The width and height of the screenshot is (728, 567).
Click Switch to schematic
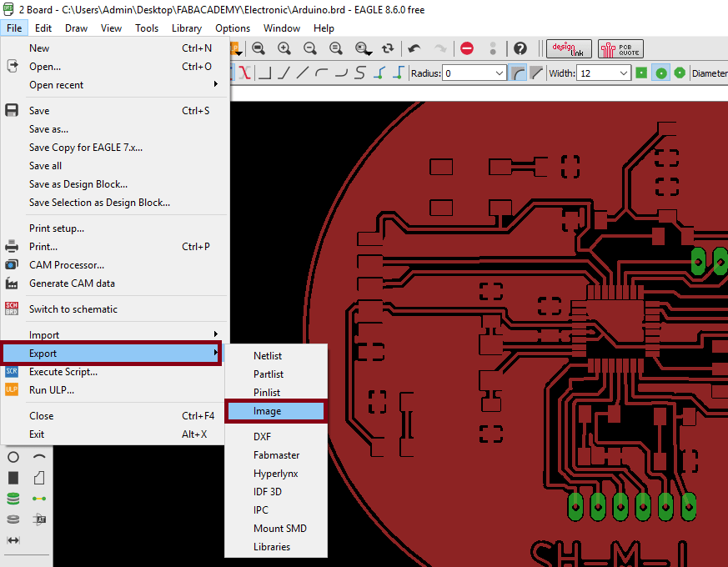(115, 309)
